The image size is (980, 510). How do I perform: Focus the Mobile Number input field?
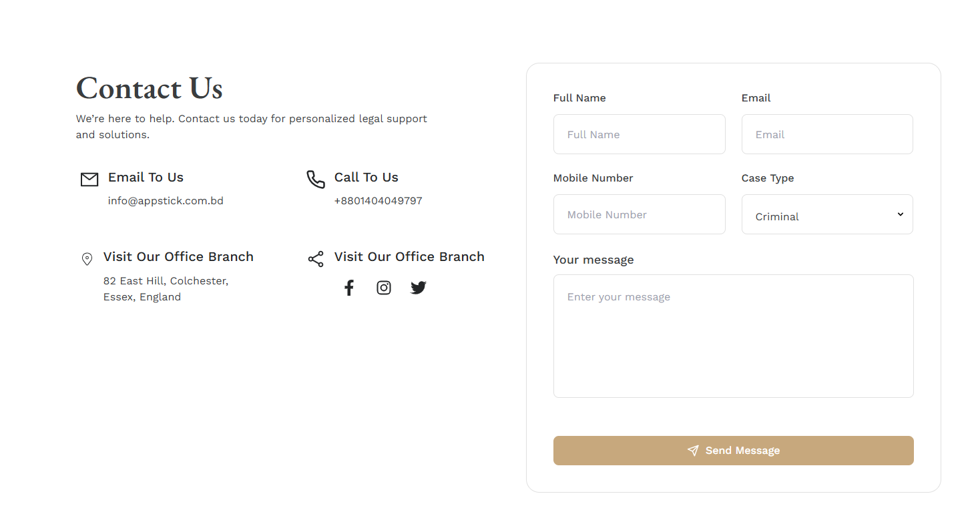click(640, 214)
